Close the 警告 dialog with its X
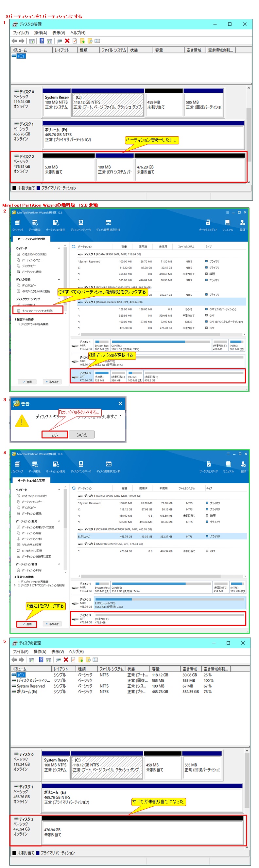This screenshot has height=868, width=259. click(120, 403)
